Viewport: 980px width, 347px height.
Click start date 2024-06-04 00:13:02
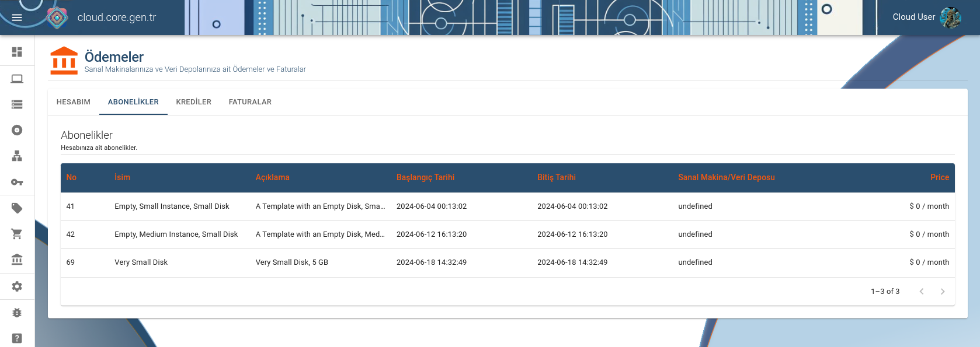[432, 206]
